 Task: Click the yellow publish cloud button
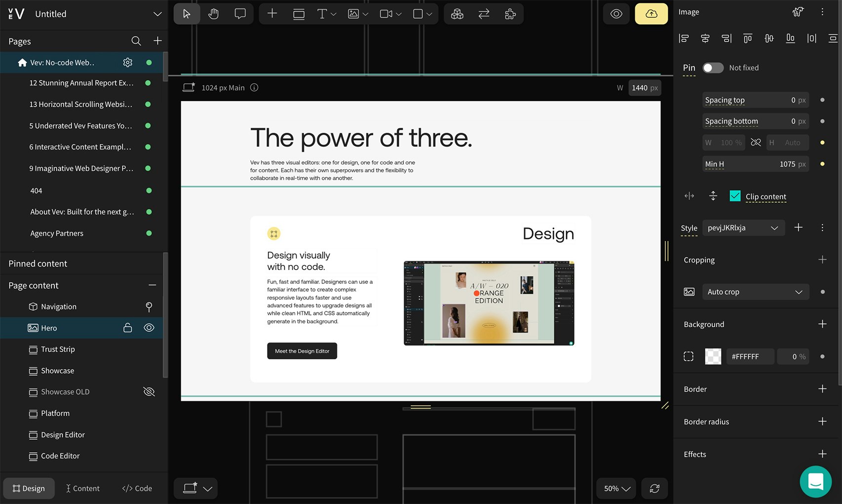click(x=651, y=14)
